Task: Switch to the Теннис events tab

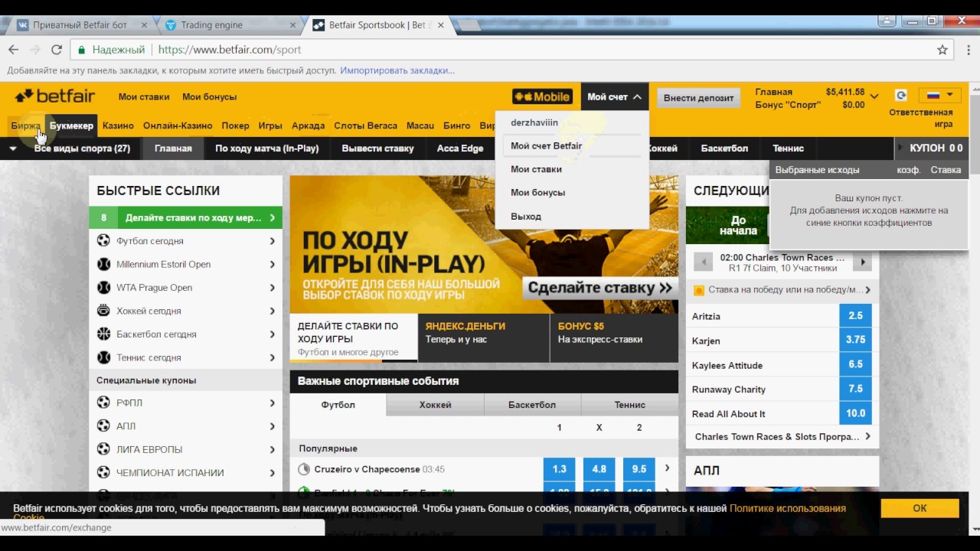Action: point(629,405)
